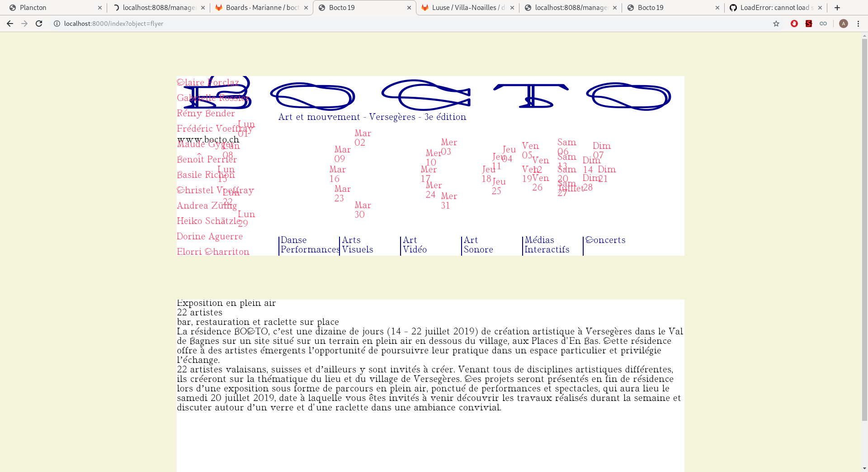Click the user profile avatar icon

843,24
